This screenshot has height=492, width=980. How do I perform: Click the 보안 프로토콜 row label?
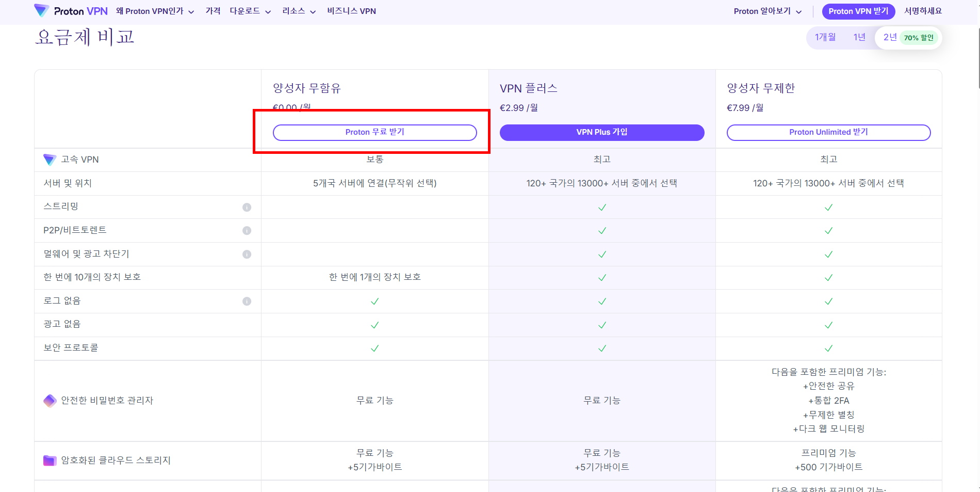point(71,348)
